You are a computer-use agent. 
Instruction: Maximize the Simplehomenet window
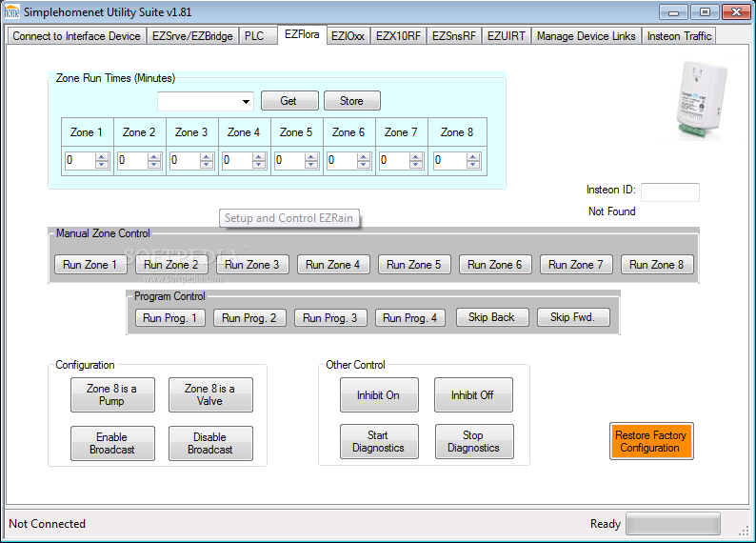[x=705, y=12]
